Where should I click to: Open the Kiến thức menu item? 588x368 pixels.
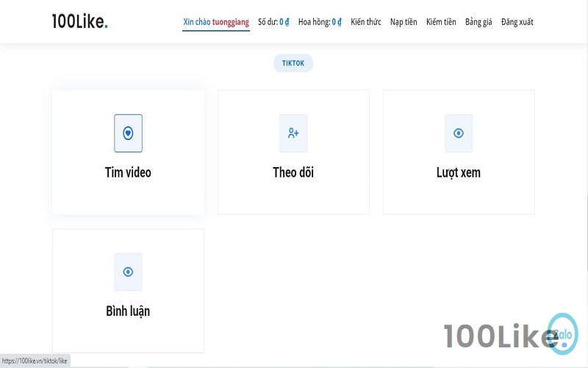coord(366,22)
